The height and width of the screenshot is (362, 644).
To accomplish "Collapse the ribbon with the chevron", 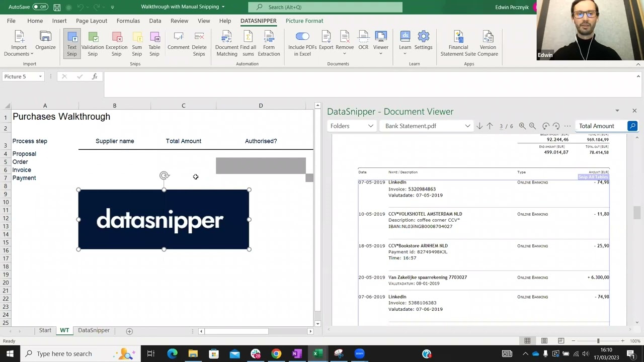I will 638,64.
